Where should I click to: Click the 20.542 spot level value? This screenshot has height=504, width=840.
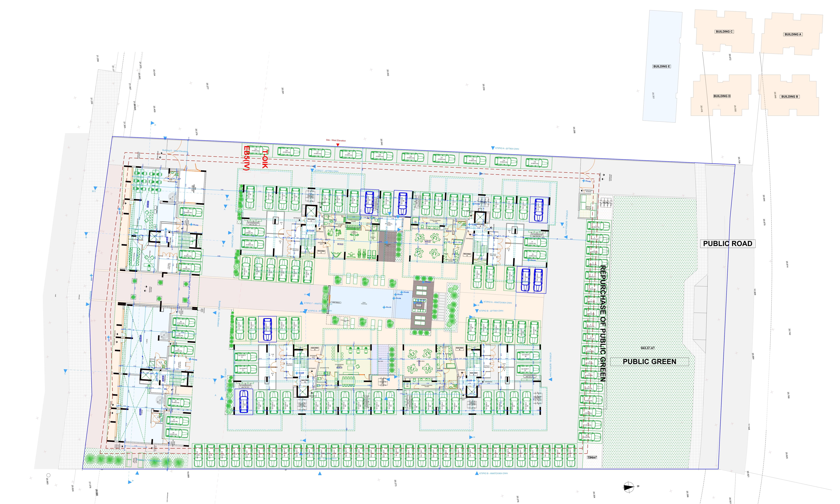tap(382, 142)
